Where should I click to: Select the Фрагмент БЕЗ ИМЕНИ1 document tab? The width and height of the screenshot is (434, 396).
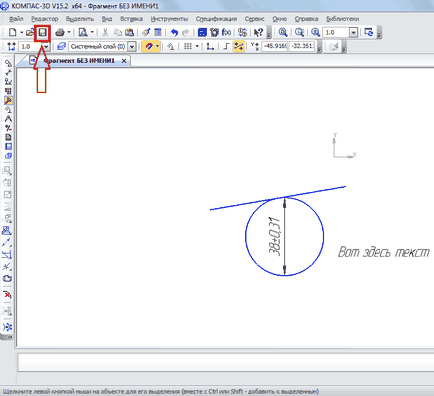79,61
